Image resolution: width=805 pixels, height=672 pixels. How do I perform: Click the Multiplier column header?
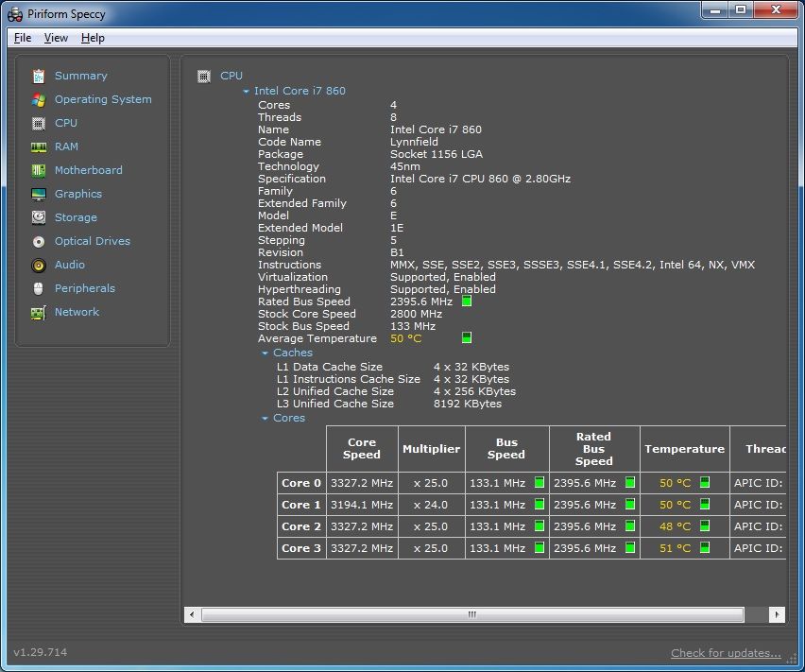coord(431,449)
